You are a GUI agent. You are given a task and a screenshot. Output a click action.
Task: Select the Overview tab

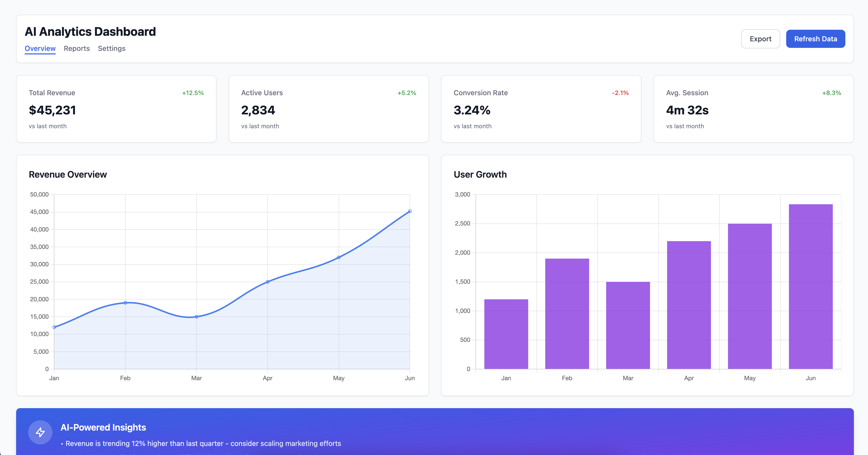click(40, 48)
